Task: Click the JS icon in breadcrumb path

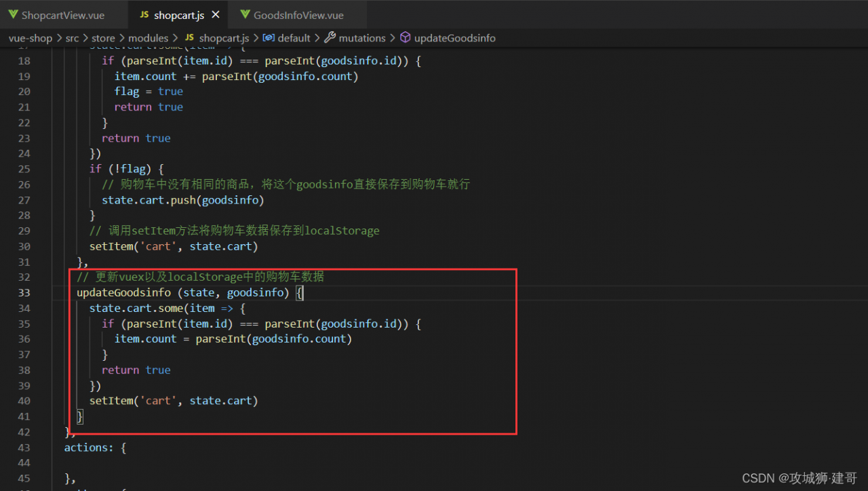Action: (189, 38)
